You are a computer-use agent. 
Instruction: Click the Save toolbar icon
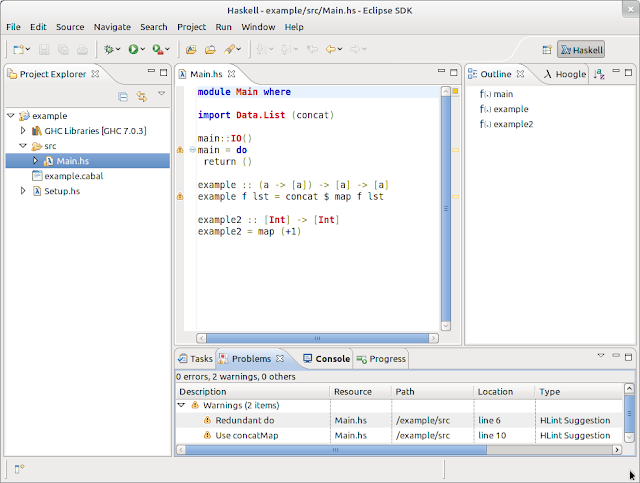[44, 49]
